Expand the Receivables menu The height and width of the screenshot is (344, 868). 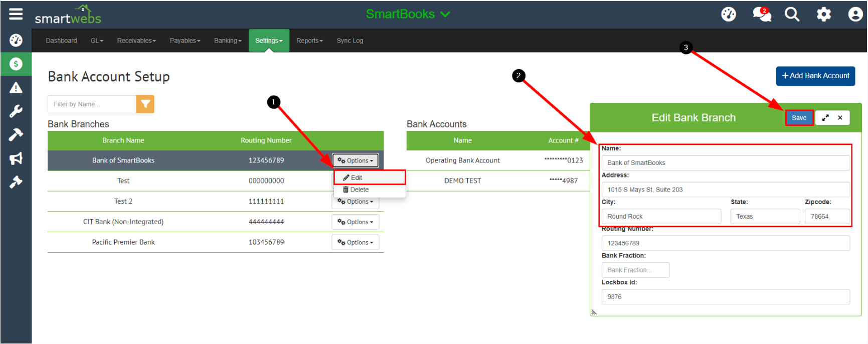click(136, 41)
